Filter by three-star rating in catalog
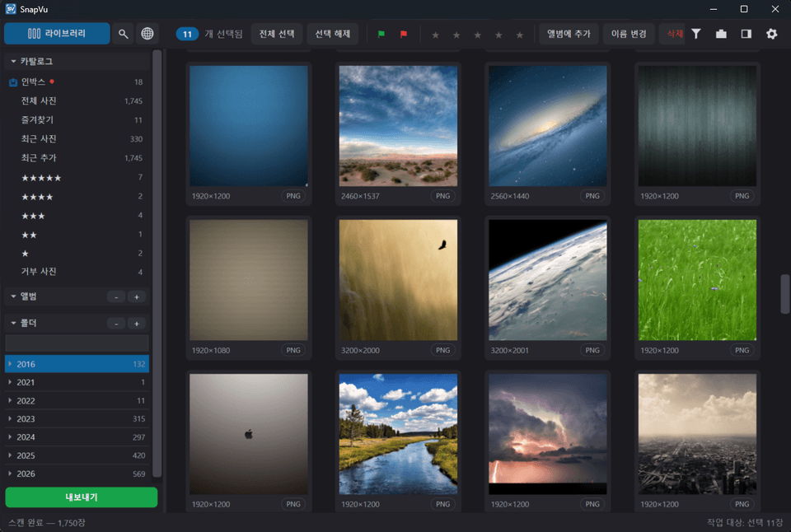 (x=77, y=216)
